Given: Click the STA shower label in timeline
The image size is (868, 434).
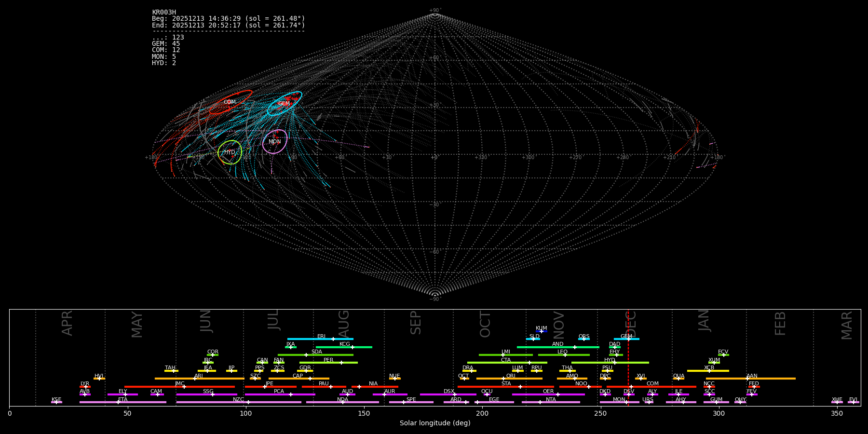Looking at the screenshot, I should 506,384.
